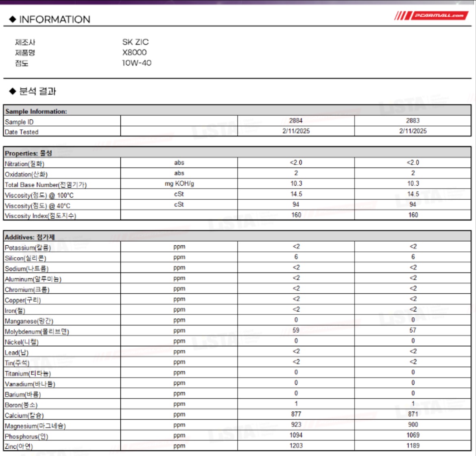
Task: Select the Iron(철) row label
Action: [15, 311]
